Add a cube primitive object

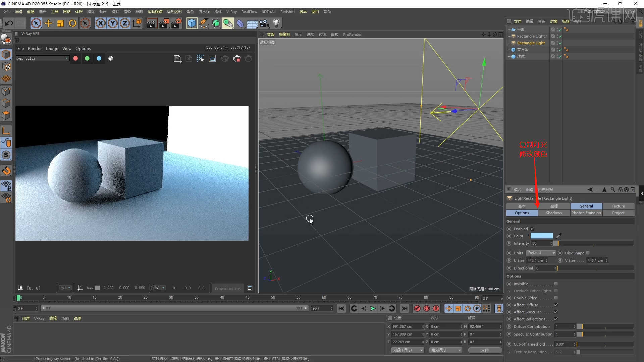(x=192, y=23)
